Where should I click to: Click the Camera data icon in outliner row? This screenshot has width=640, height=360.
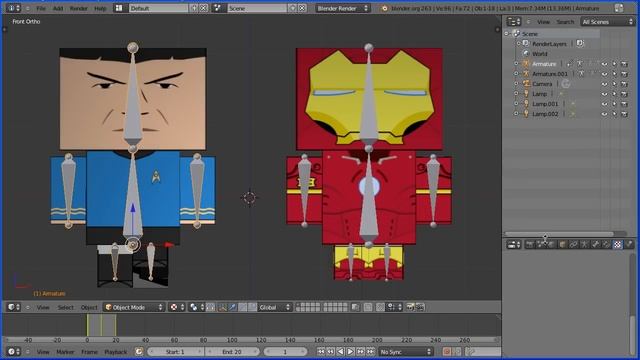pos(565,84)
